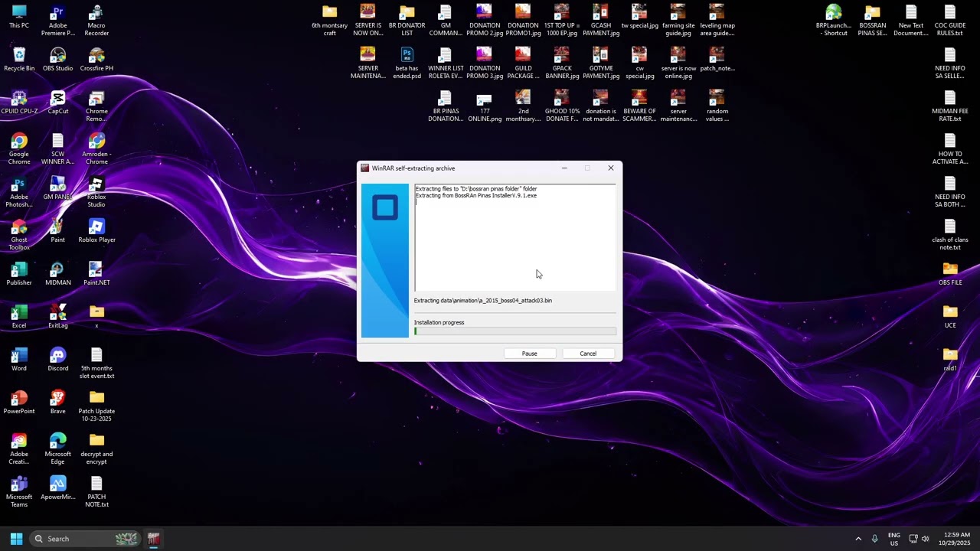Open the Windows Start menu
Viewport: 980px width, 551px height.
(x=16, y=539)
